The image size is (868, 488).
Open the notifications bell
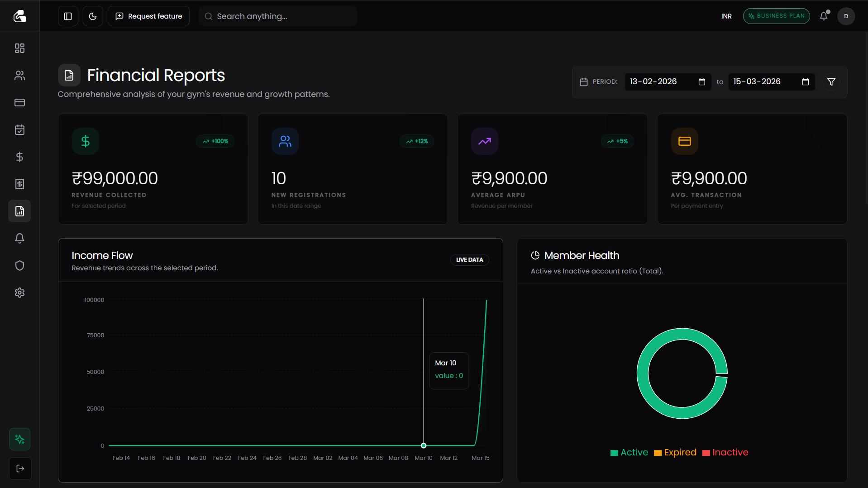pos(823,16)
